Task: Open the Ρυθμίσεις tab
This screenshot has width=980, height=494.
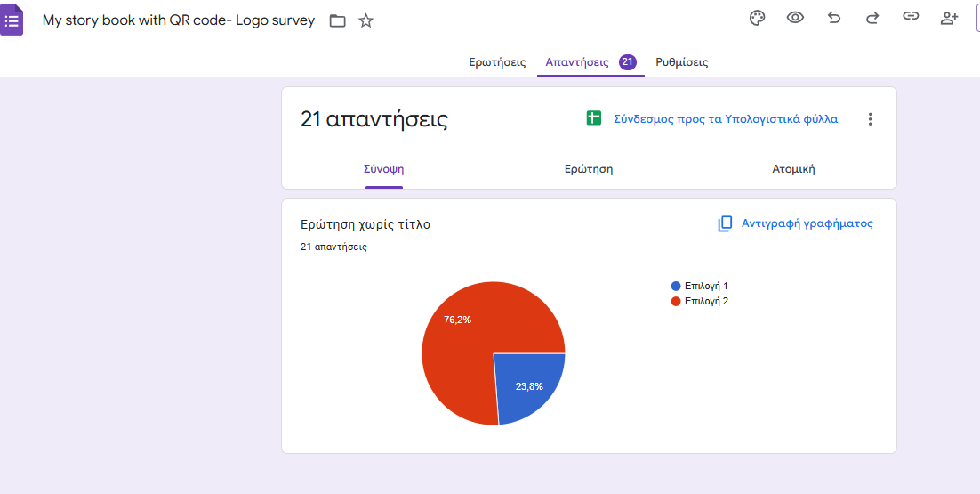Action: coord(681,62)
